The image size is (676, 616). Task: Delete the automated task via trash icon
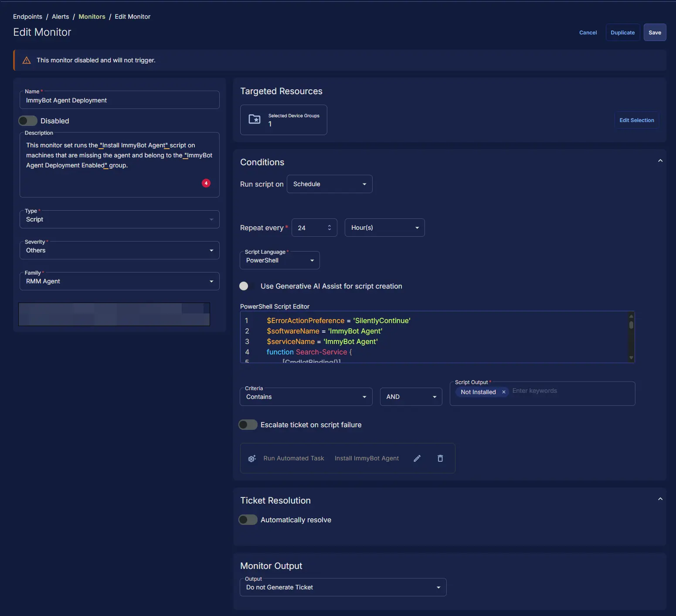(x=440, y=458)
